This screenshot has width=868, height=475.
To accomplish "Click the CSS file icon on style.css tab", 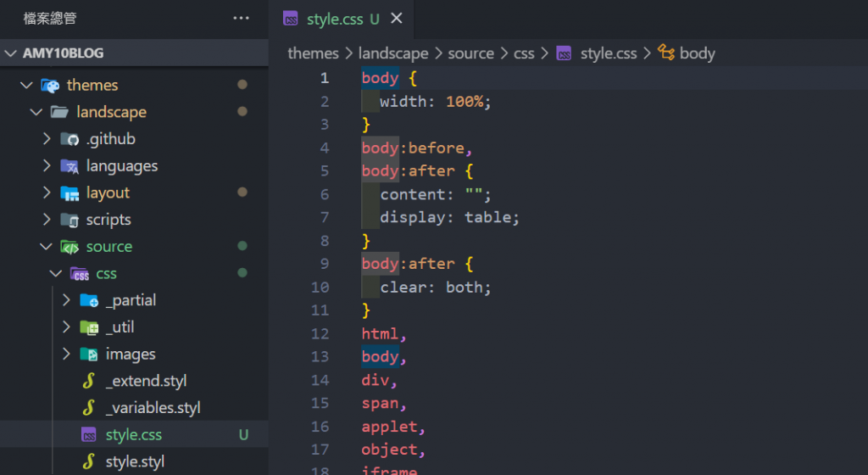I will click(x=291, y=19).
